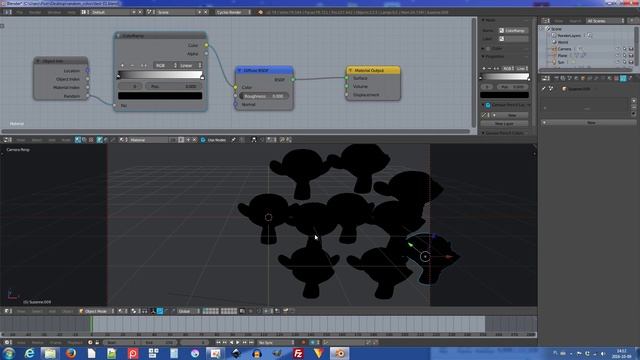This screenshot has width=640, height=360.
Task: Click the outliner editor type icon
Action: tap(545, 20)
